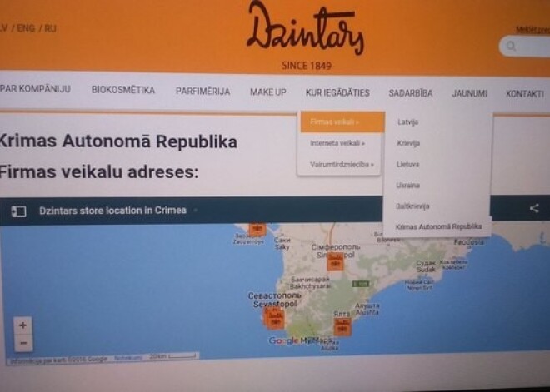The image size is (550, 392).
Task: Click the map share icon
Action: point(534,209)
